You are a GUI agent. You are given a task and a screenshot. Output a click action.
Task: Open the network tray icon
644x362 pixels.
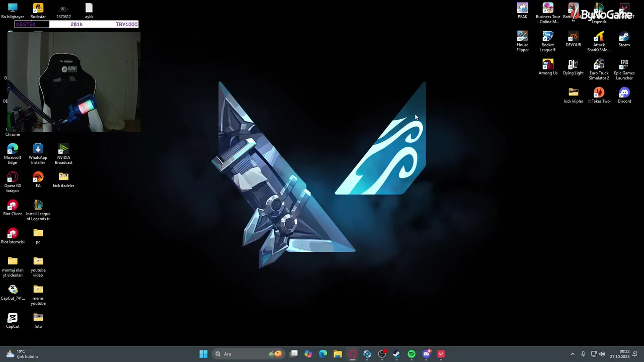[594, 354]
